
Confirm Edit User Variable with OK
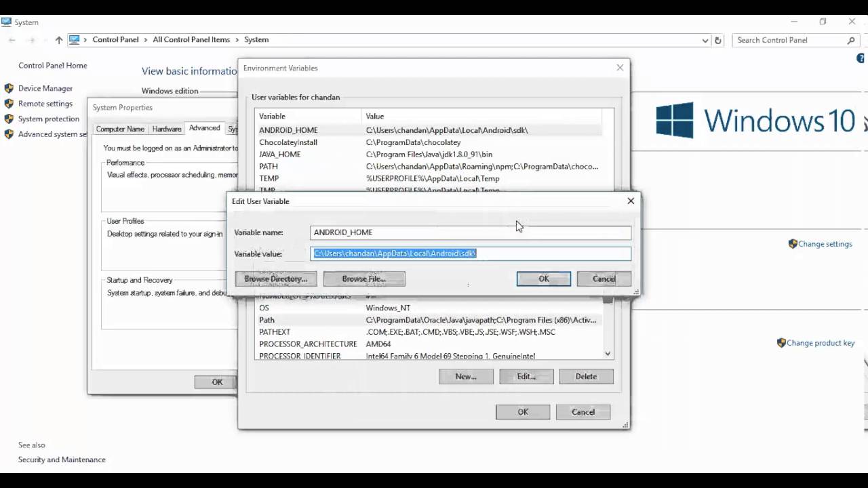pos(544,279)
